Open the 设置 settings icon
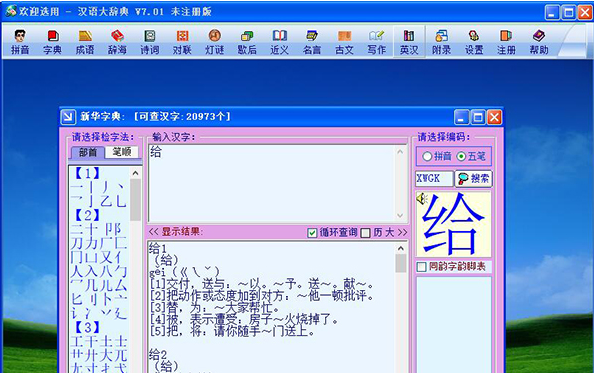Image resolution: width=594 pixels, height=373 pixels. coord(474,42)
